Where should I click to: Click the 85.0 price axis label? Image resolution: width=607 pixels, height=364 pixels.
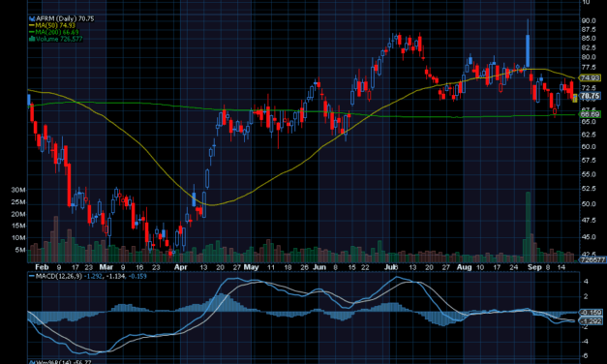tap(589, 39)
